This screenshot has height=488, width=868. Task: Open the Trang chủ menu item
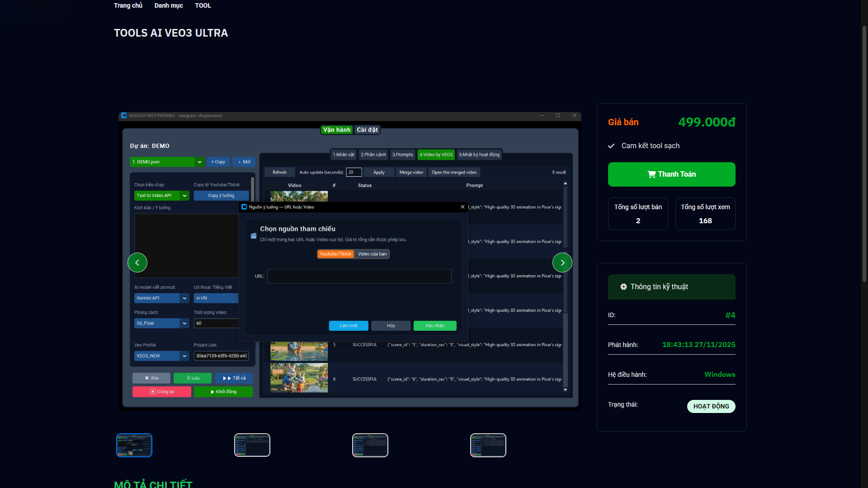(128, 5)
